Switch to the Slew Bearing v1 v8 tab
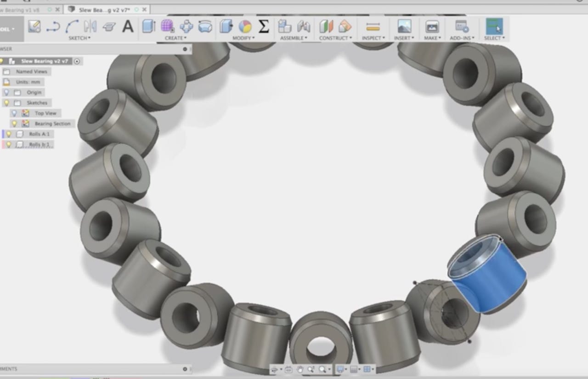 23,9
